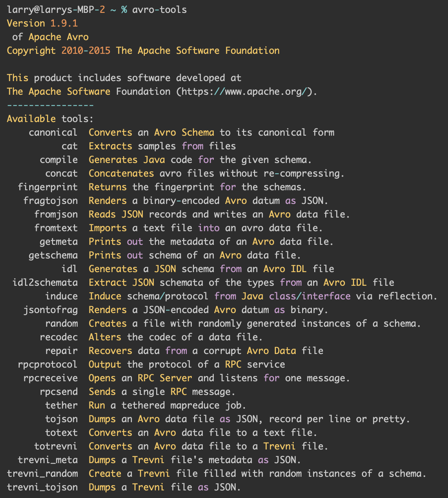Select the 'fromjson' tool name
Viewport: 448px width, 498px height.
pos(56,214)
